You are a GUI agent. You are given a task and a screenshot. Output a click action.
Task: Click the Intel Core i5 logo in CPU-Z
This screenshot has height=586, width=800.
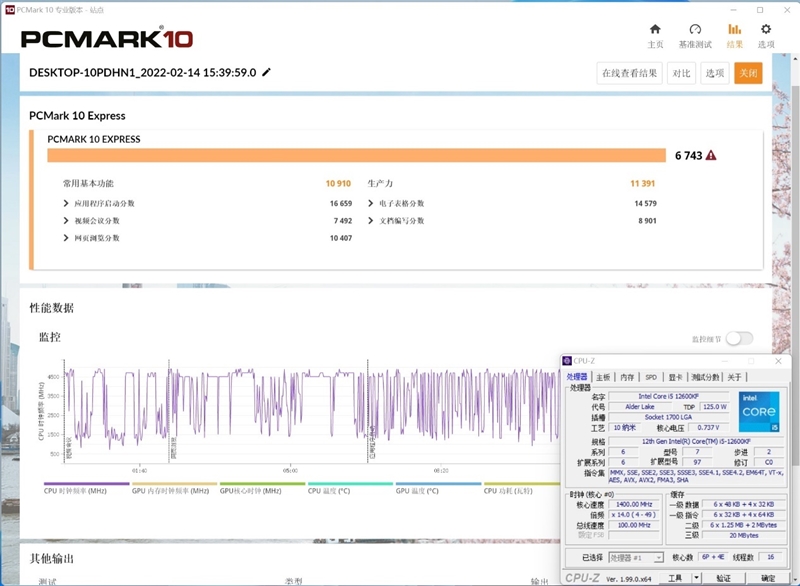(759, 412)
